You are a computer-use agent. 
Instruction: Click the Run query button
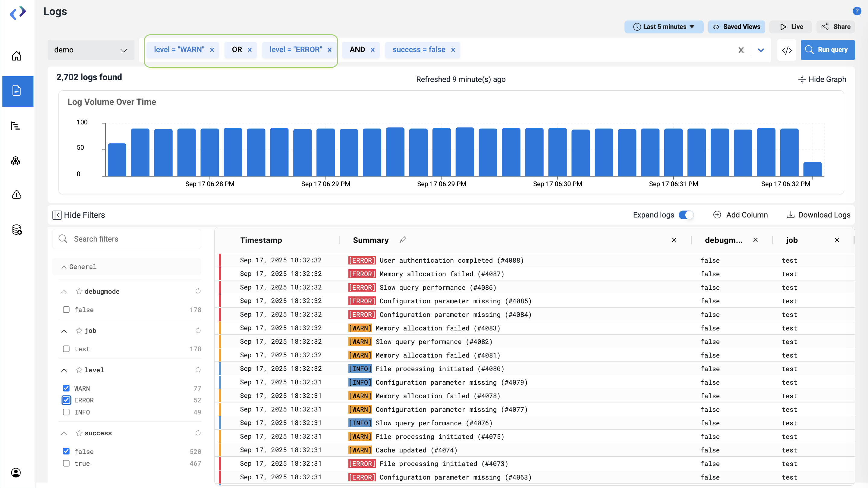click(x=827, y=50)
